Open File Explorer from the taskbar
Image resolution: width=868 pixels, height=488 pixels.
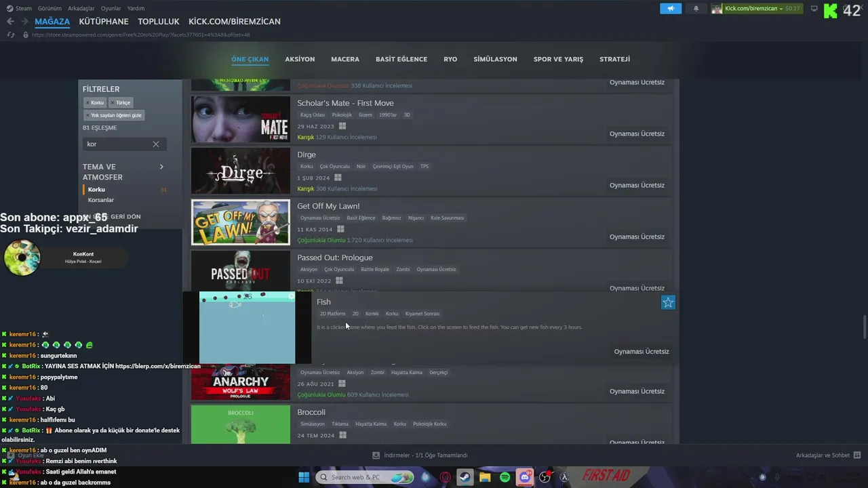coord(485,477)
